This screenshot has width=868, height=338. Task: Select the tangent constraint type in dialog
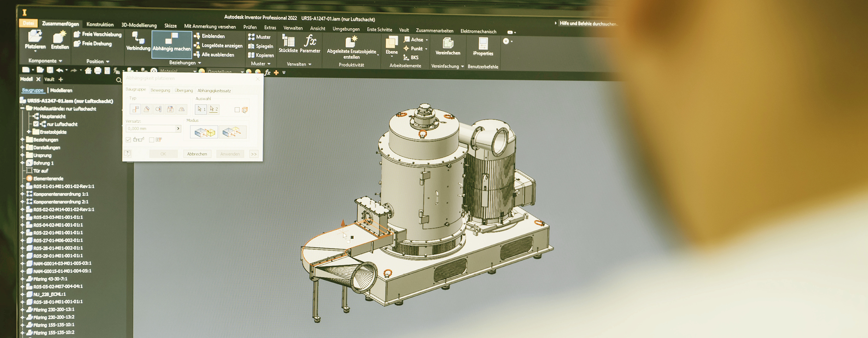pos(158,109)
